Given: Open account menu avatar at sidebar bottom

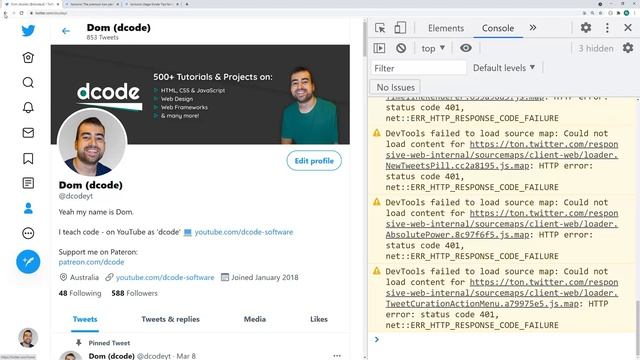Looking at the screenshot, I should 28,338.
